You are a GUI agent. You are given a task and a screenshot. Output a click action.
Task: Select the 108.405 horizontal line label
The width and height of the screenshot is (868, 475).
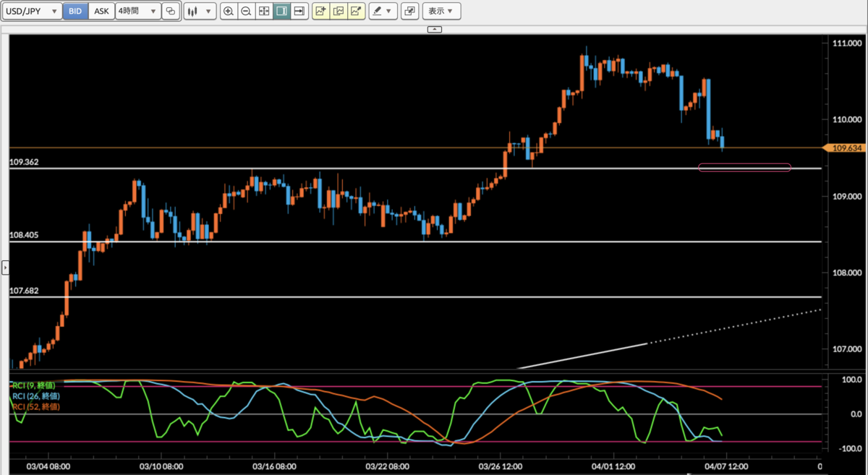tap(24, 235)
